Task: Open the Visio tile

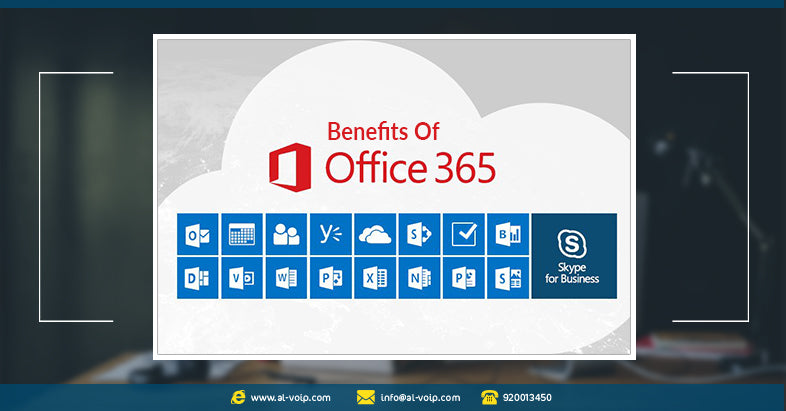Action: [241, 278]
